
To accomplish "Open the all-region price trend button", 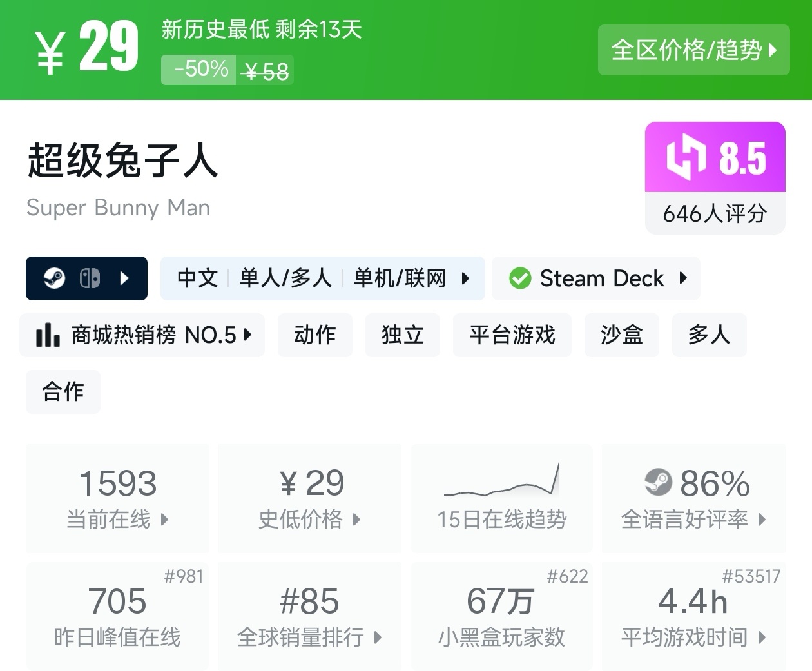I will point(693,50).
